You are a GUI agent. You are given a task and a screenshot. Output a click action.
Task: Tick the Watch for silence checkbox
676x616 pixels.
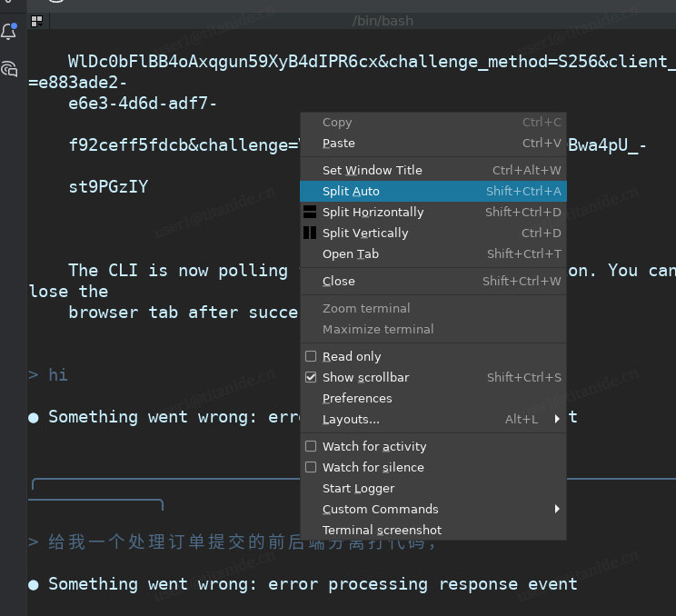point(311,467)
